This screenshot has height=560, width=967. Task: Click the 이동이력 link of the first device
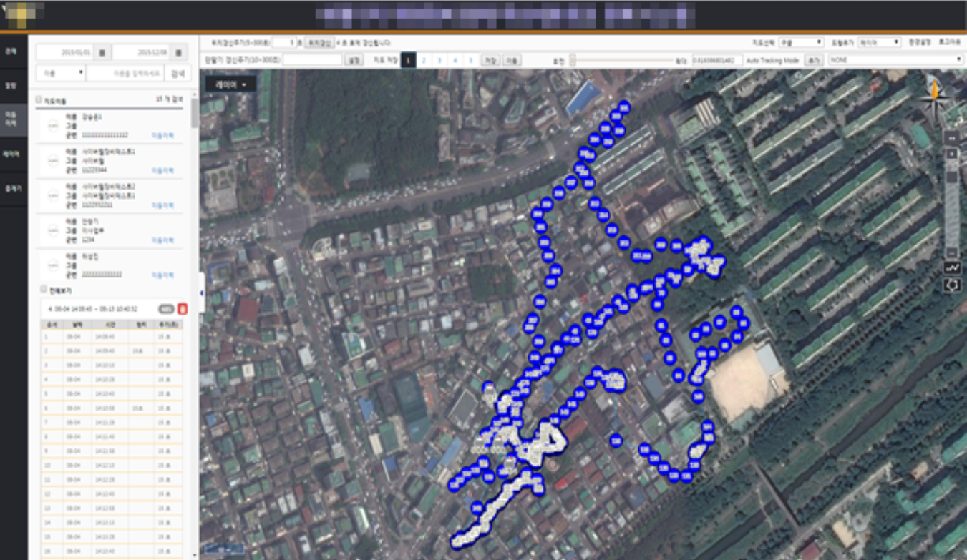[x=162, y=134]
